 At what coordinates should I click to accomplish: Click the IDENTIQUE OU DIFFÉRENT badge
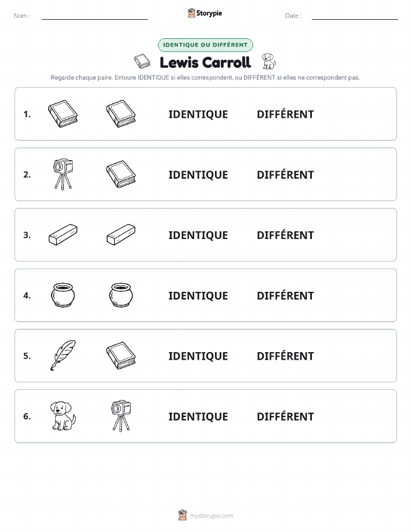click(205, 45)
